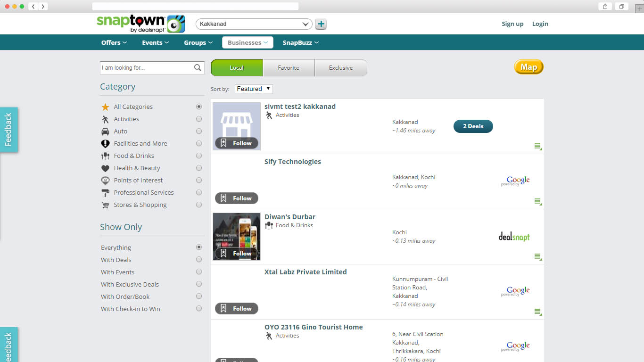The image size is (644, 362).
Task: Open details icon for Xtal Labz row
Action: (538, 312)
